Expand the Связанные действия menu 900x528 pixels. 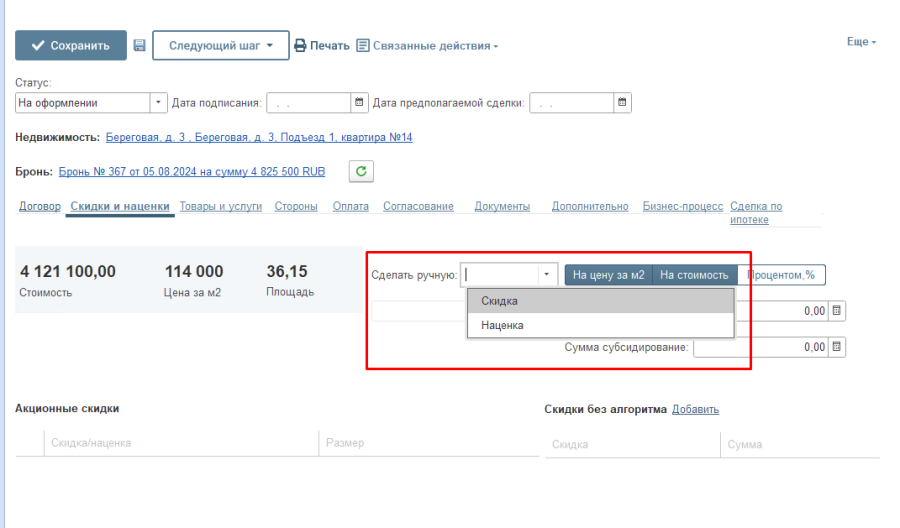[x=427, y=46]
